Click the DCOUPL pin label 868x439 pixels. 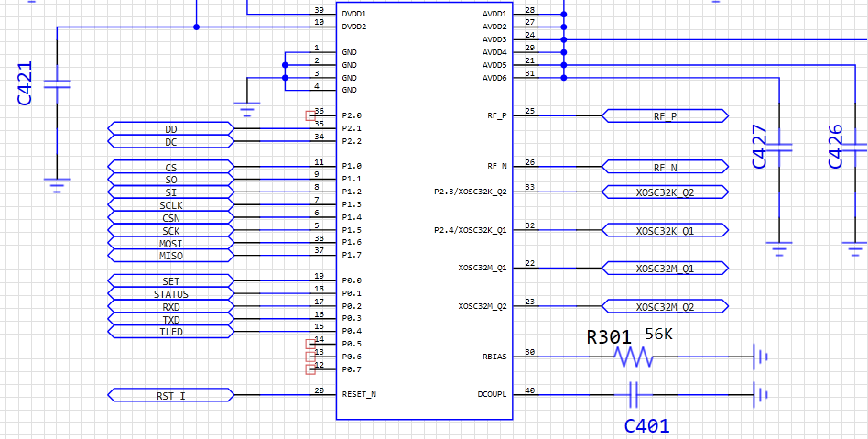point(492,395)
